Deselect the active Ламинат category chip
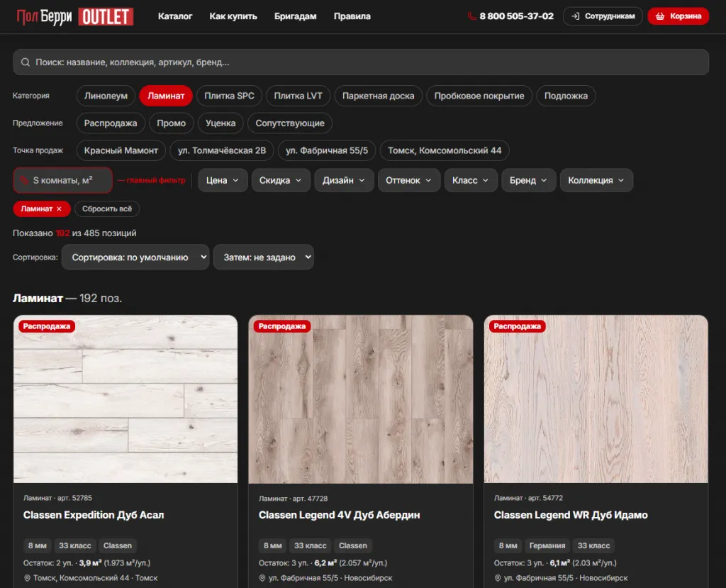This screenshot has height=588, width=726. point(166,96)
